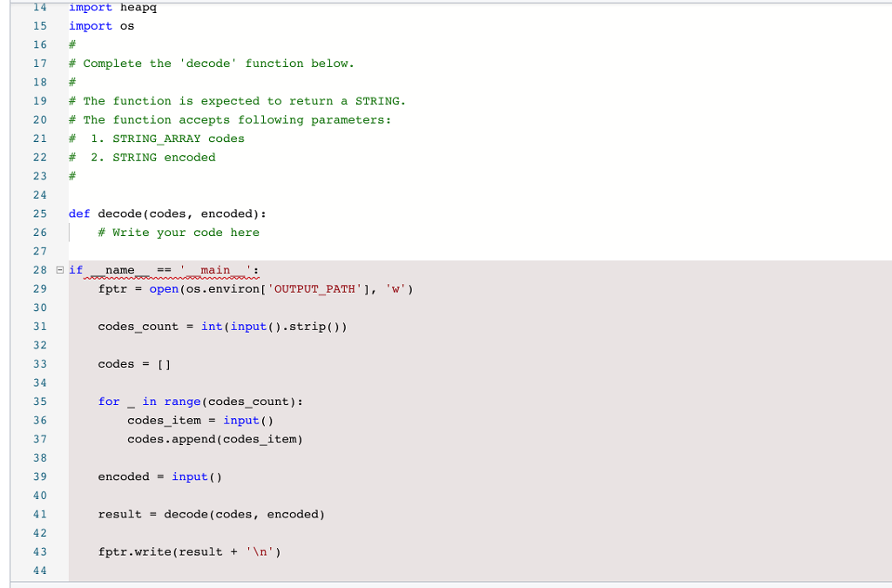
Task: Click the comment 'Complete the 'decode' function below.'
Action: [212, 64]
